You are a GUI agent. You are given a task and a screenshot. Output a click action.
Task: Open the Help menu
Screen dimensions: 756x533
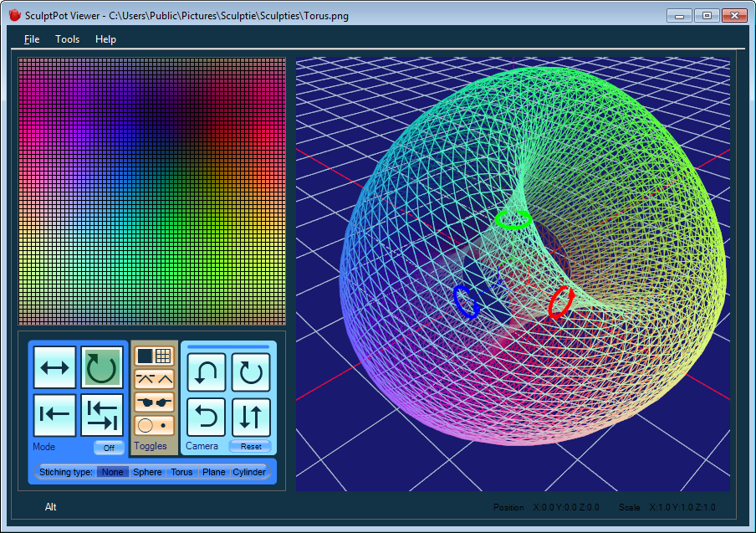(x=105, y=39)
